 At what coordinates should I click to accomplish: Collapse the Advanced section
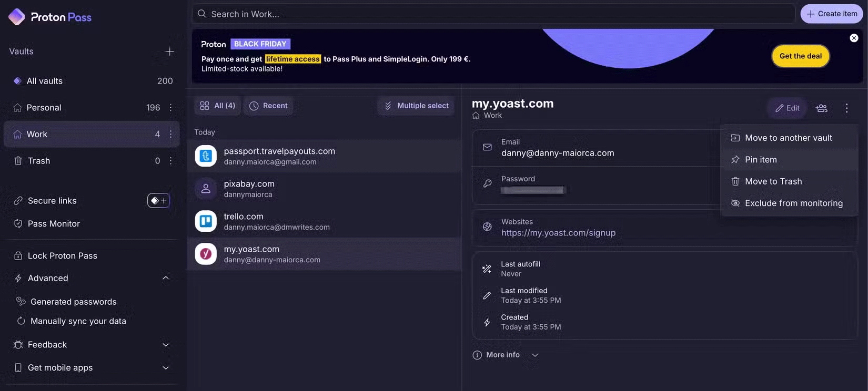[166, 278]
